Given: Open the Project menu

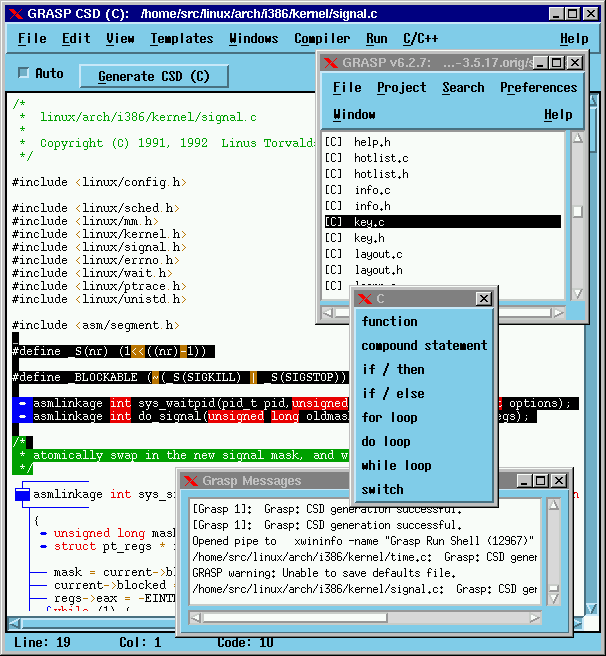Looking at the screenshot, I should pos(401,87).
